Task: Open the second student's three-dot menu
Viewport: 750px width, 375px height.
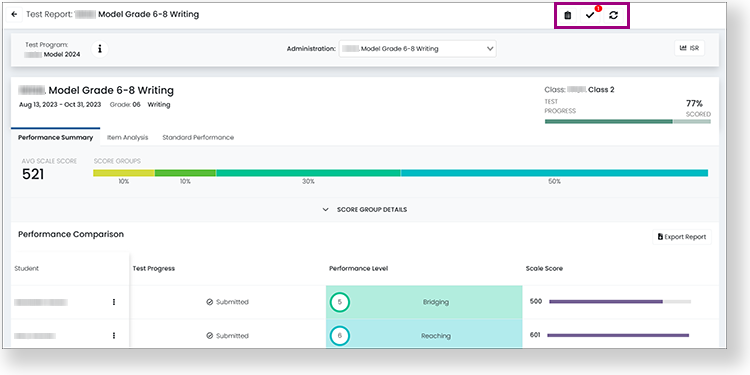Action: click(114, 335)
